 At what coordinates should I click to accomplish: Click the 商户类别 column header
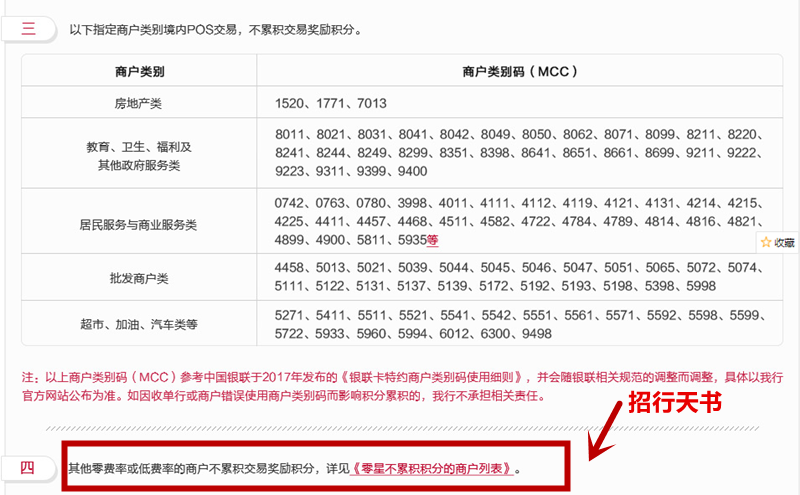(139, 71)
